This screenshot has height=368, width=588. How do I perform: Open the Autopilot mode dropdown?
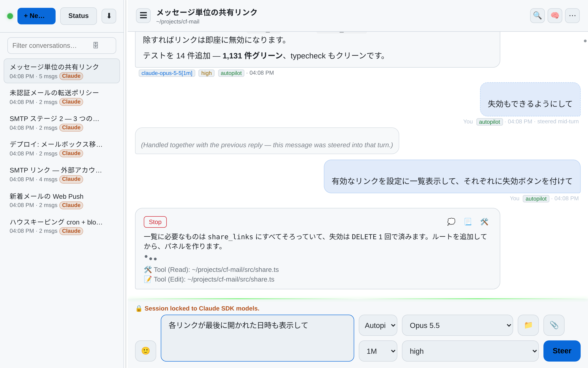tap(378, 325)
